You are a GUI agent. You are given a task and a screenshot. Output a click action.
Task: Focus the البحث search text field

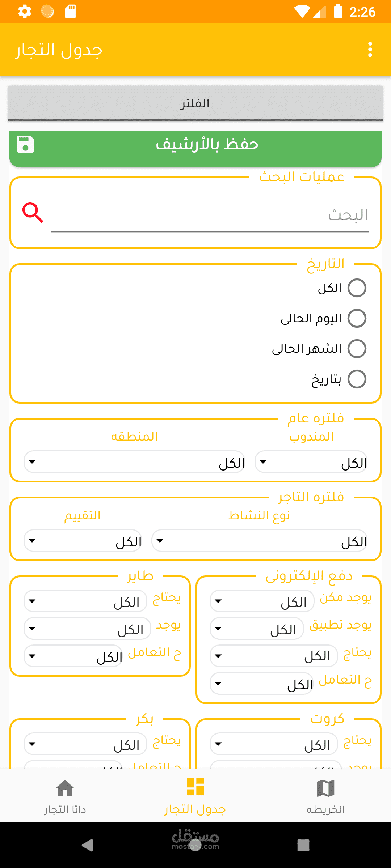click(x=209, y=216)
